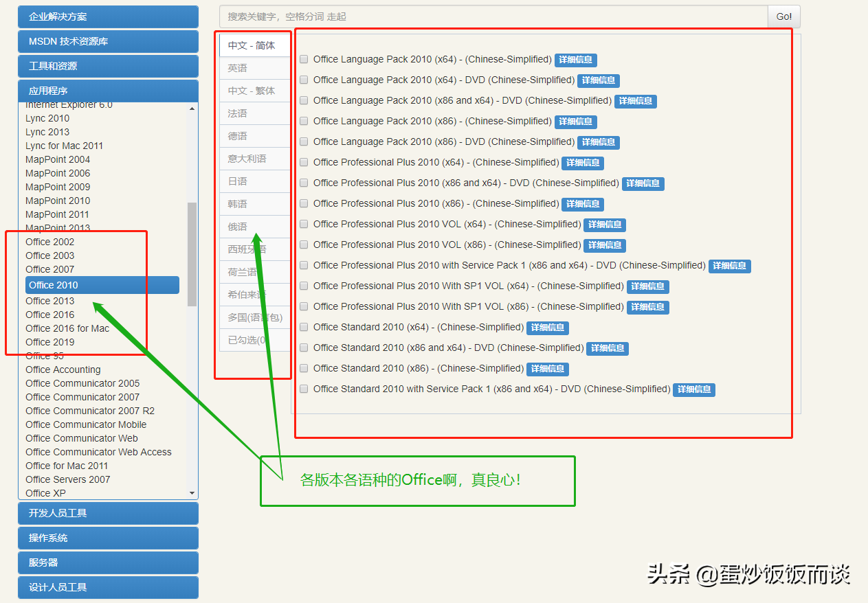
Task: Select Office Communicator 2005
Action: [82, 383]
